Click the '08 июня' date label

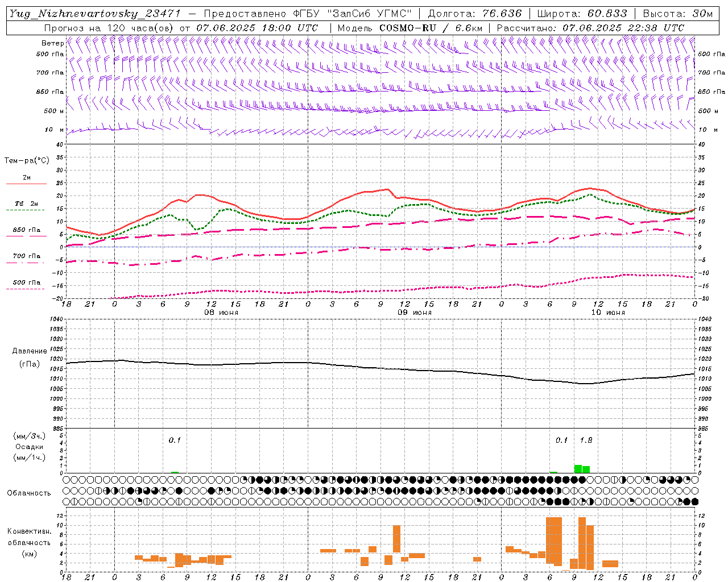[x=221, y=313]
